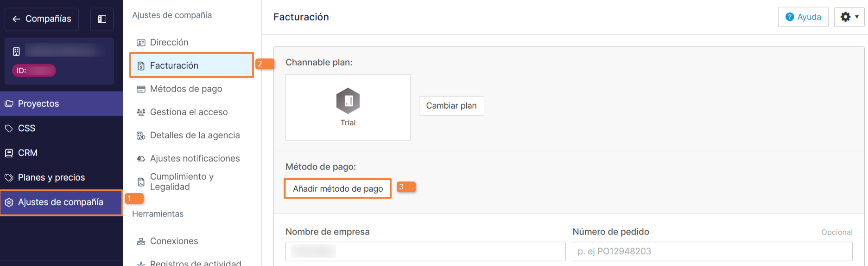The height and width of the screenshot is (266, 868).
Task: Click the Proyectos folder icon
Action: [9, 104]
